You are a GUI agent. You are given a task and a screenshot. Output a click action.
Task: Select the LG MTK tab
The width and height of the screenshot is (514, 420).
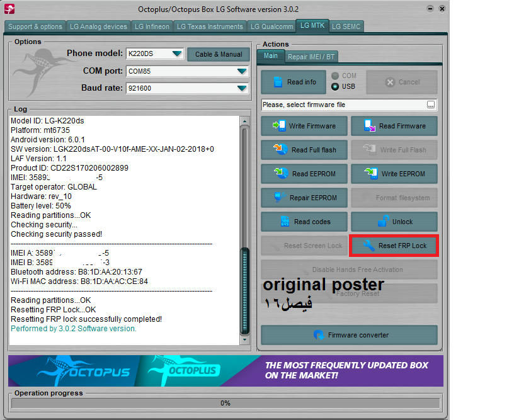312,26
